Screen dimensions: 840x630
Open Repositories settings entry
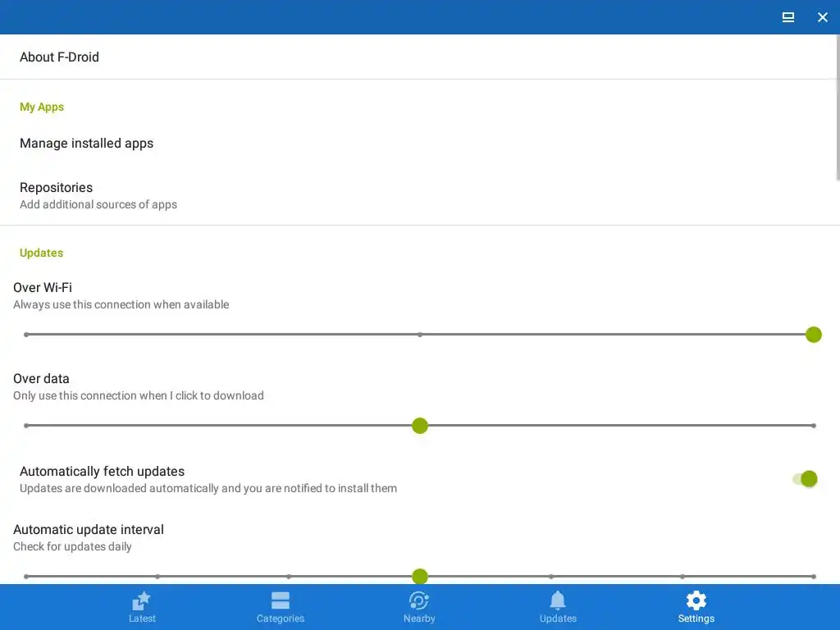click(x=420, y=195)
